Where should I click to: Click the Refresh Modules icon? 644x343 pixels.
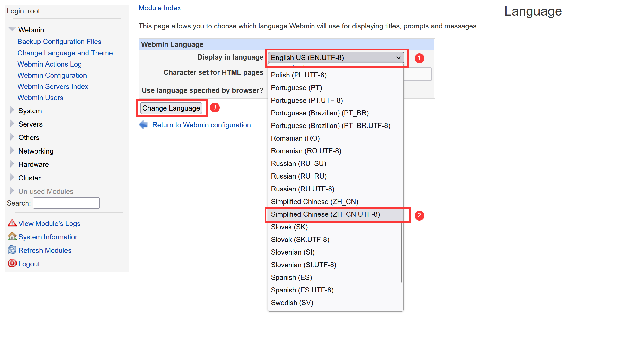tap(12, 250)
